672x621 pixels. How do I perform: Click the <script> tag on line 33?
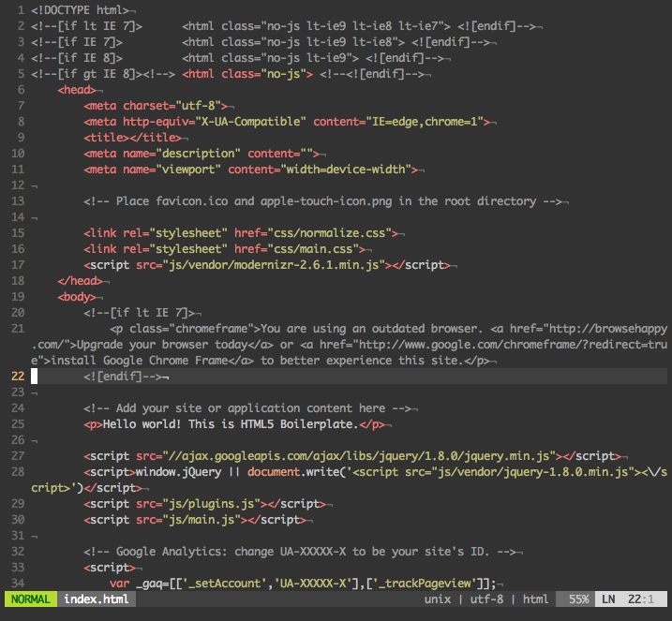110,568
